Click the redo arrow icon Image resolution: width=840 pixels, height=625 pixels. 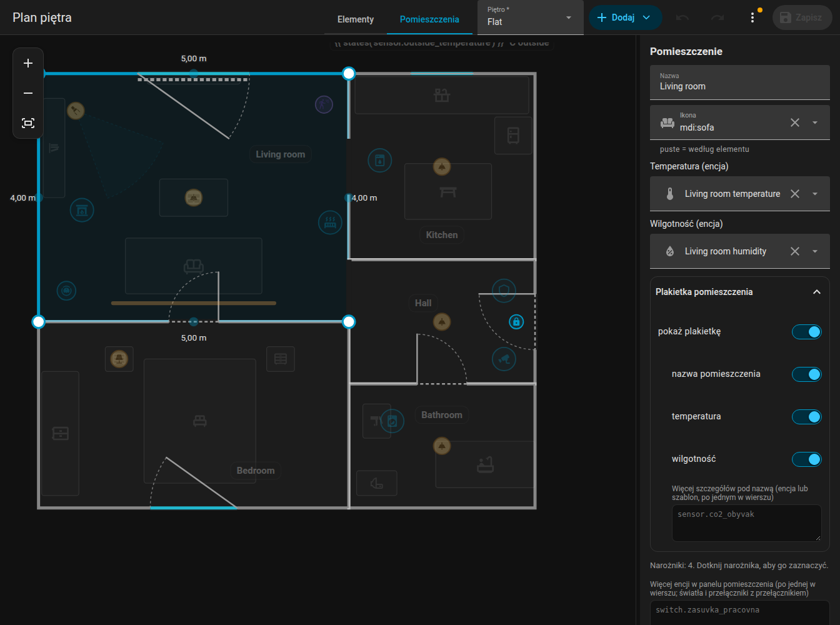coord(717,17)
